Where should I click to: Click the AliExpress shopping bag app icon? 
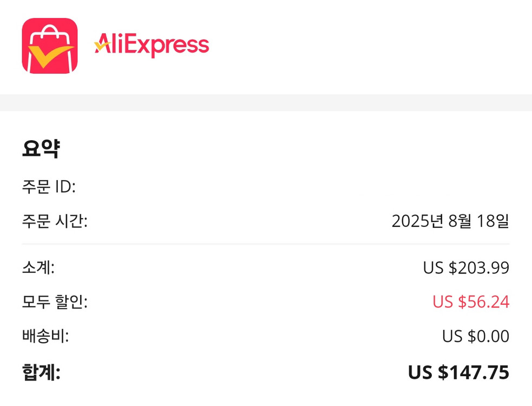49,45
